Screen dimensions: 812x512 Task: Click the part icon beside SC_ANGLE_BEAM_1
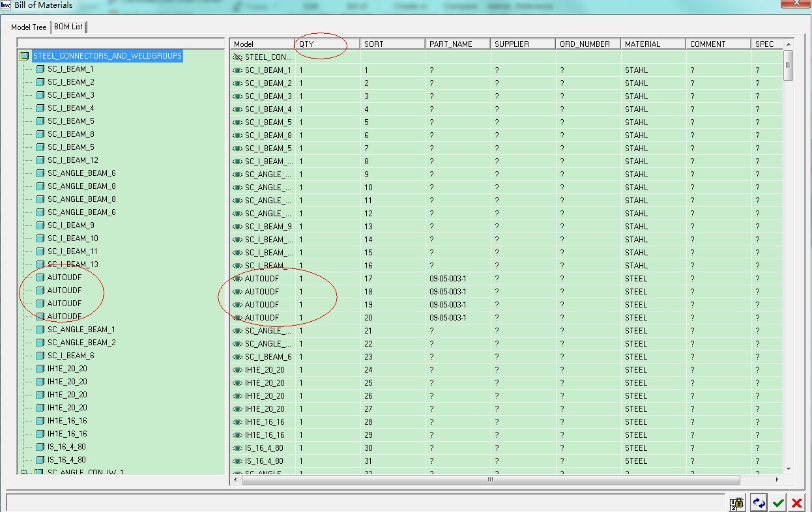(x=40, y=330)
